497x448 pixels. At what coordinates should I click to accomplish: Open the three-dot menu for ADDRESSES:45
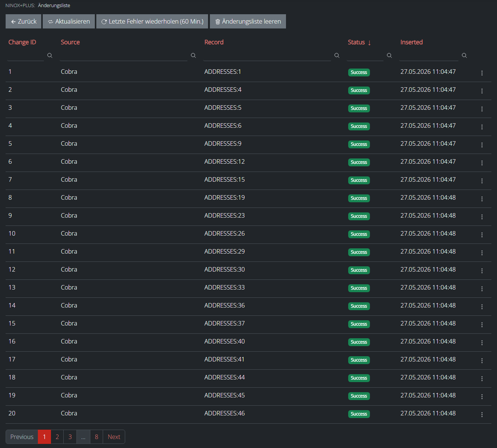[x=482, y=397]
